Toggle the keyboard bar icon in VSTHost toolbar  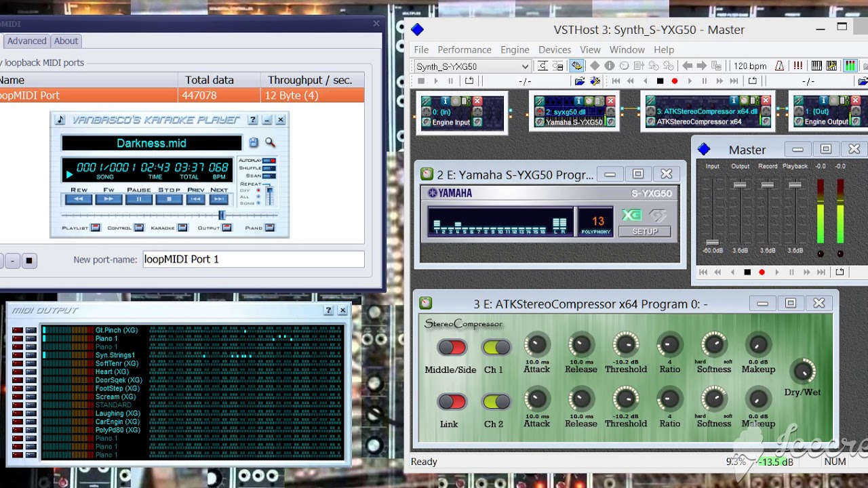click(x=816, y=66)
